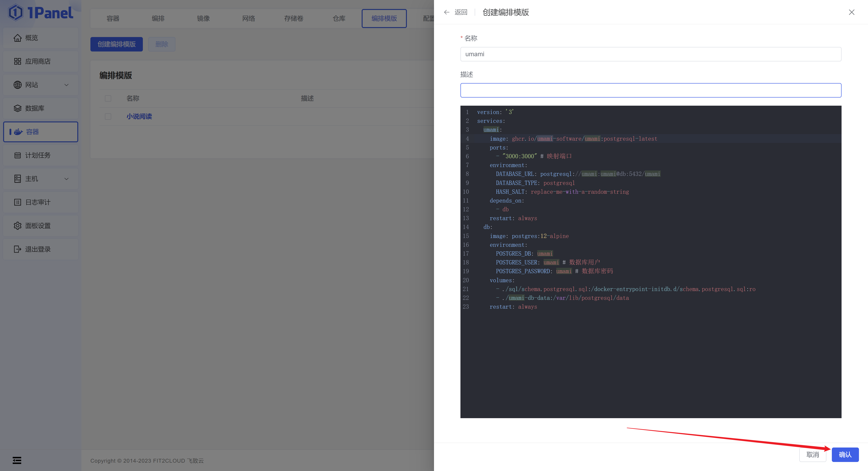The width and height of the screenshot is (868, 471).
Task: Click the 日志审计 list icon
Action: pyautogui.click(x=18, y=202)
